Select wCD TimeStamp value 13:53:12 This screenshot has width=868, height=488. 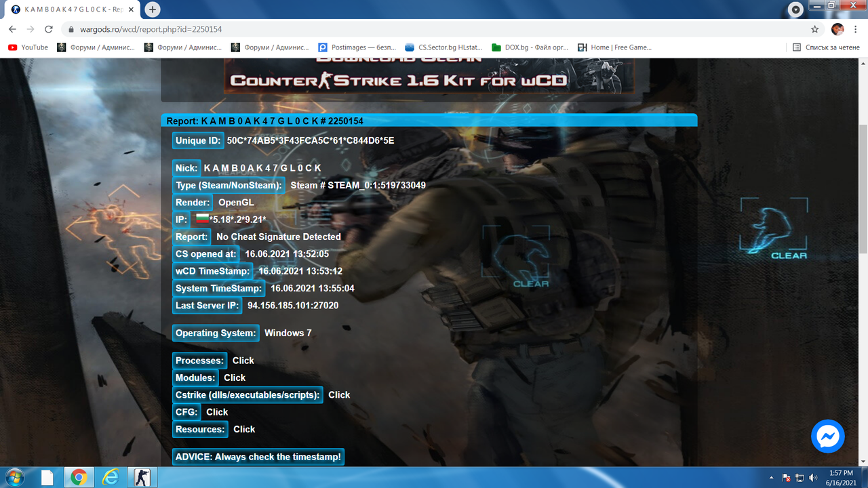(300, 271)
